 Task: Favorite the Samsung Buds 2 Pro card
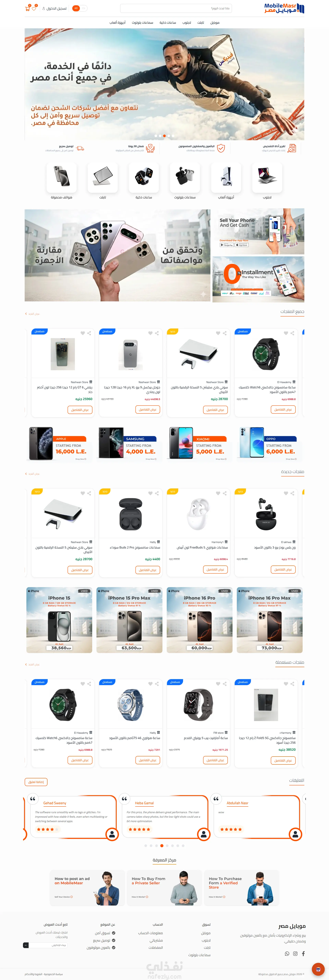pyautogui.click(x=150, y=493)
